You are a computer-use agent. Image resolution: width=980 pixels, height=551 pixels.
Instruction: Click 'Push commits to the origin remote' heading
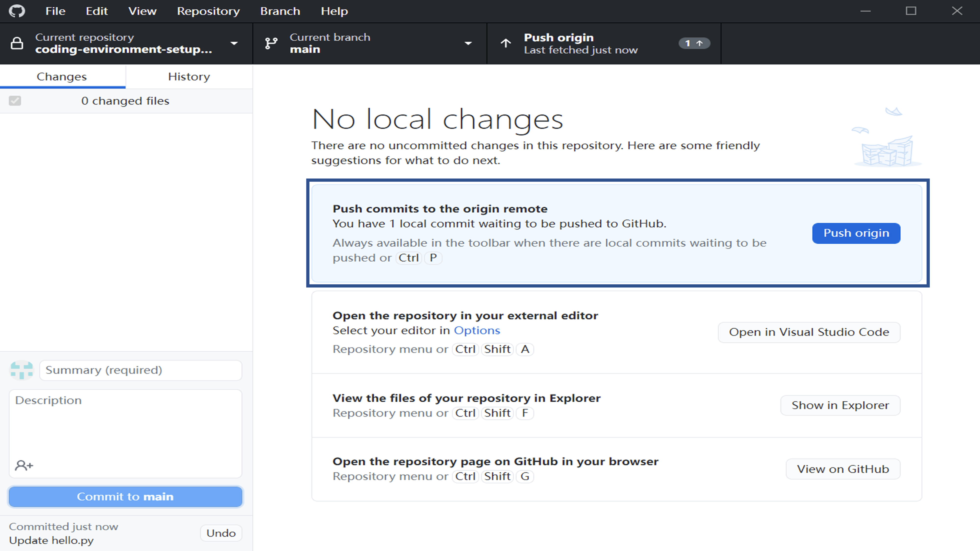click(440, 209)
